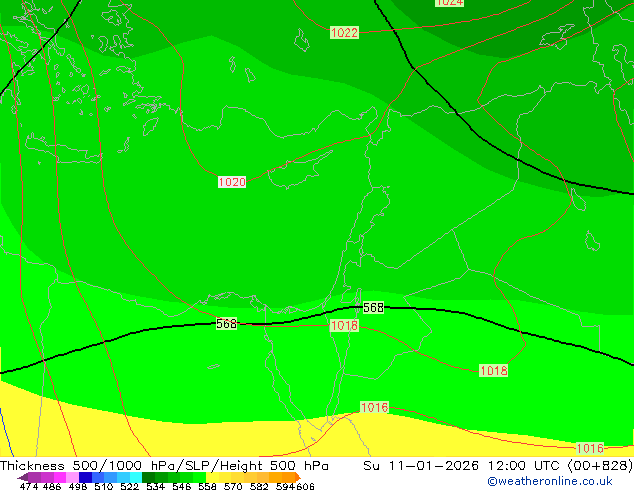Select the dark blue legend swatch above 498

(x=85, y=477)
